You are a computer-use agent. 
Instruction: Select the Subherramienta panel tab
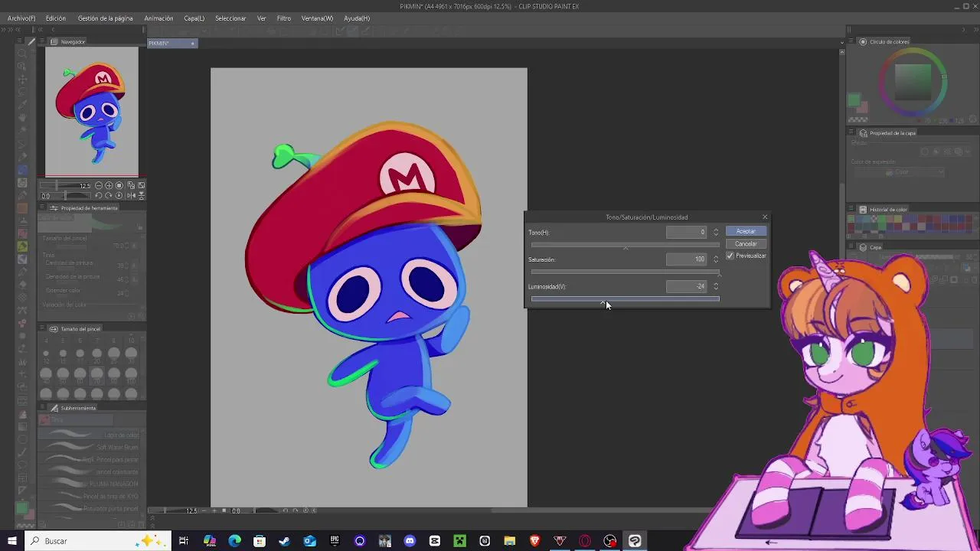(x=73, y=409)
